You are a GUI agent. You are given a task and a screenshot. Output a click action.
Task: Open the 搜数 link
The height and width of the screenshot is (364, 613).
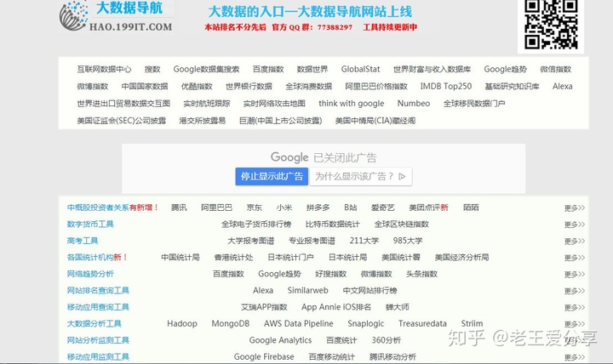click(x=152, y=69)
